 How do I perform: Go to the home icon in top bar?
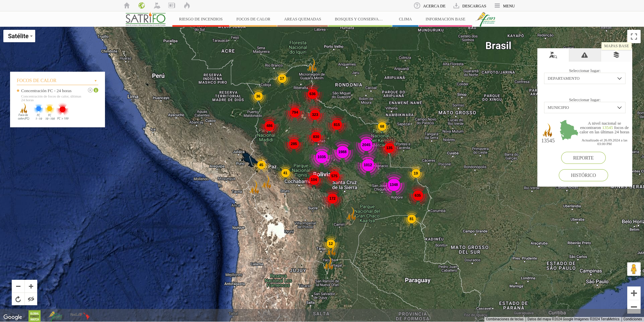pos(127,5)
